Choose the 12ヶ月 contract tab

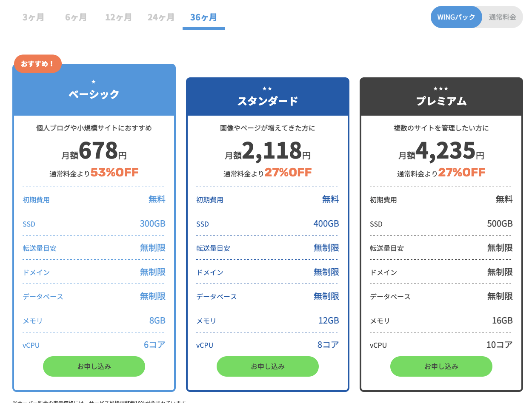[x=118, y=17]
